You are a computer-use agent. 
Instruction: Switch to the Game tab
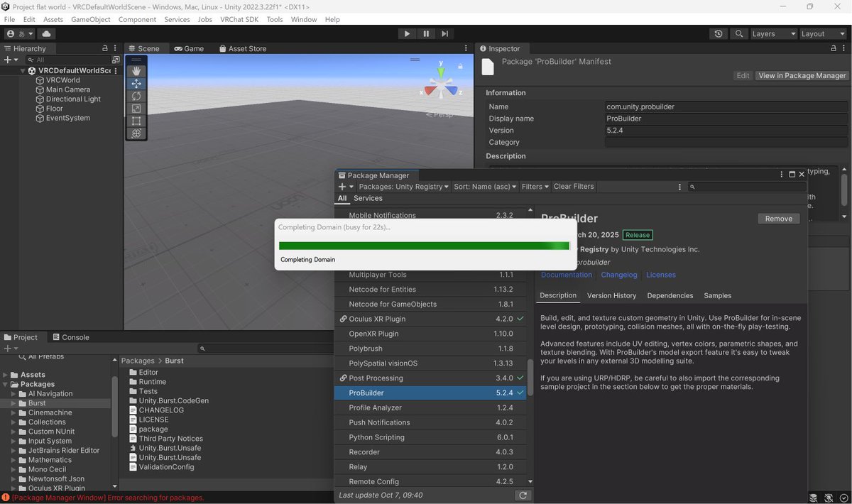click(189, 48)
